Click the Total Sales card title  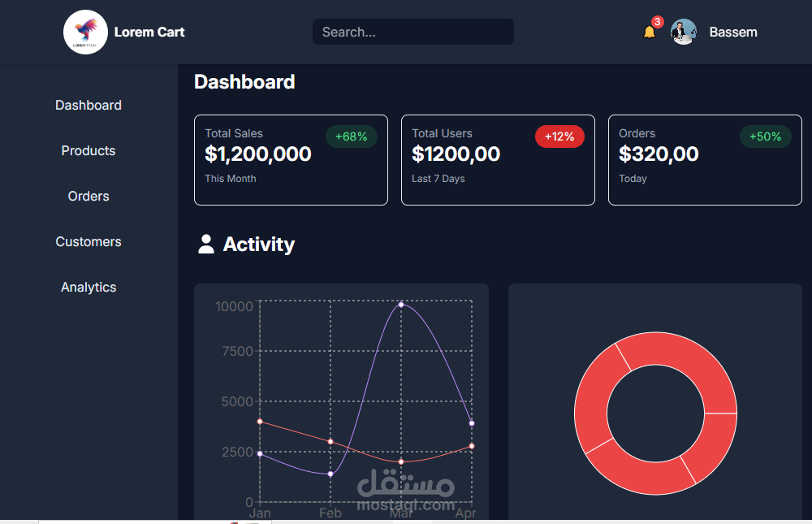coord(234,133)
